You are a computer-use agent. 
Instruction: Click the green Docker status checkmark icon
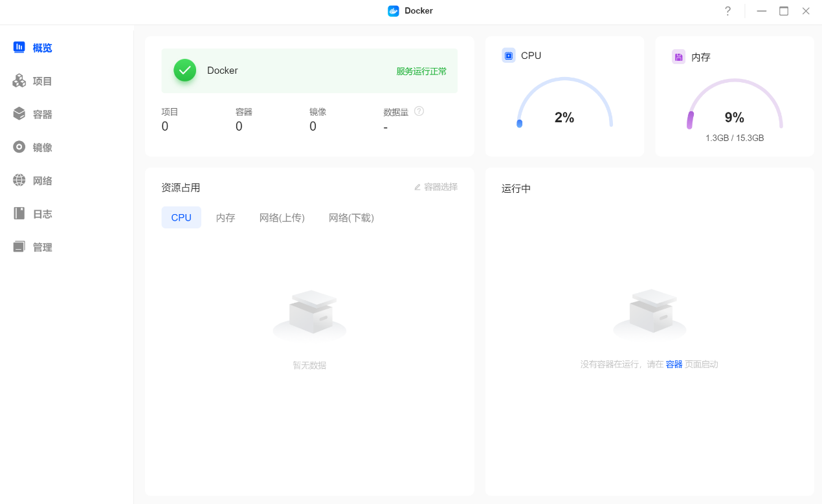185,71
